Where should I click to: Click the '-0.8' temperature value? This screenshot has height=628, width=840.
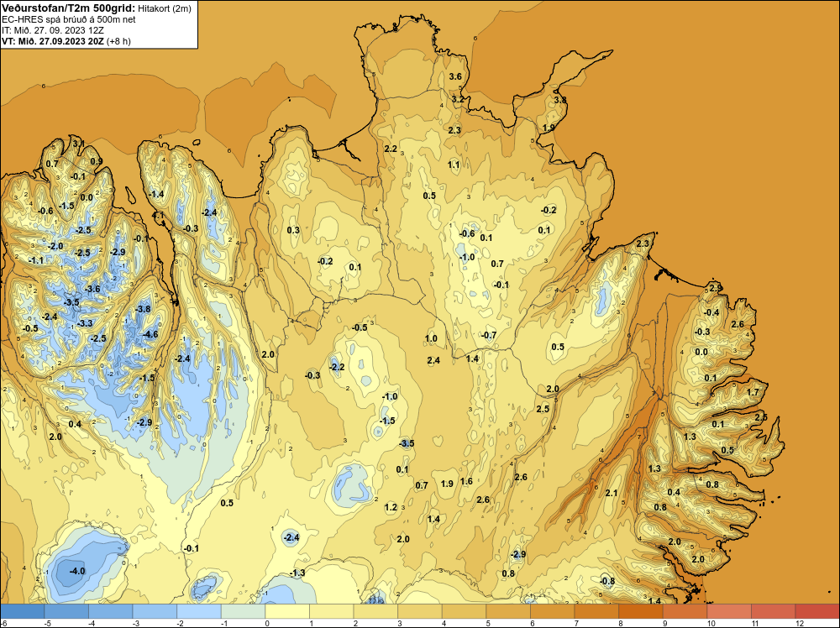pyautogui.click(x=607, y=581)
